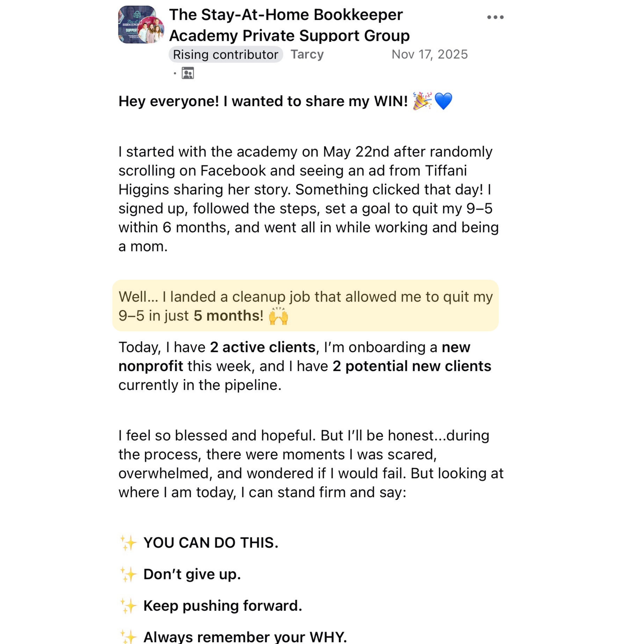The height and width of the screenshot is (644, 644).
Task: Click the bold "2 active clients" text
Action: [x=263, y=347]
